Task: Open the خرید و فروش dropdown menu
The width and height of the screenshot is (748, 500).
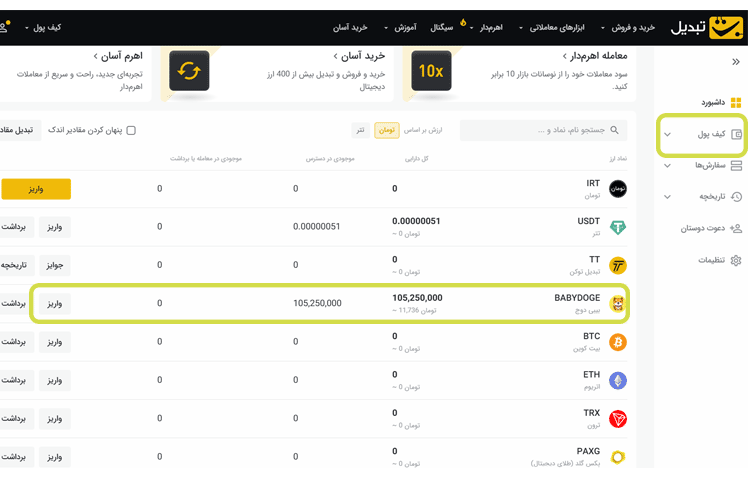Action: pyautogui.click(x=628, y=28)
